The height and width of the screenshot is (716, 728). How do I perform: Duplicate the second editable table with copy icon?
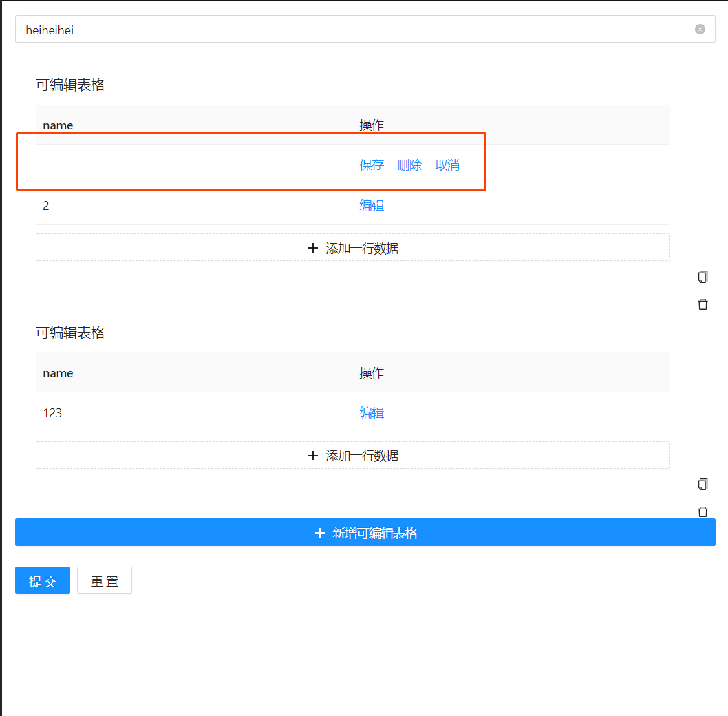click(703, 484)
